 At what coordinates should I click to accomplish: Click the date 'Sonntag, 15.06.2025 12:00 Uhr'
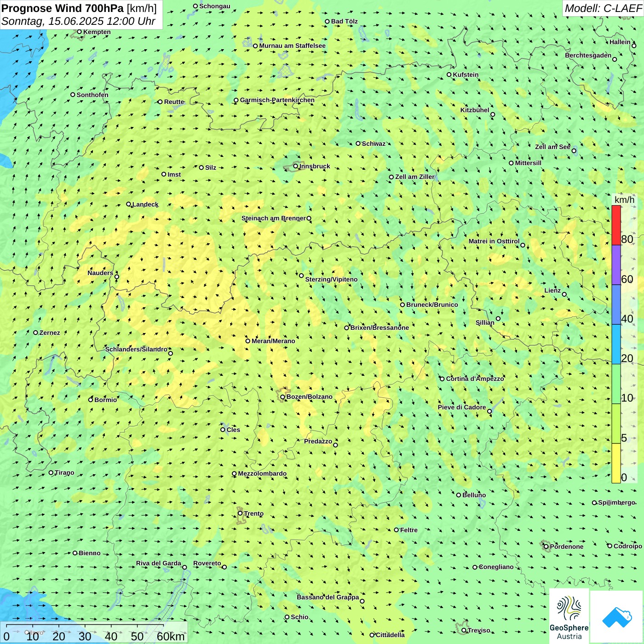click(x=78, y=21)
